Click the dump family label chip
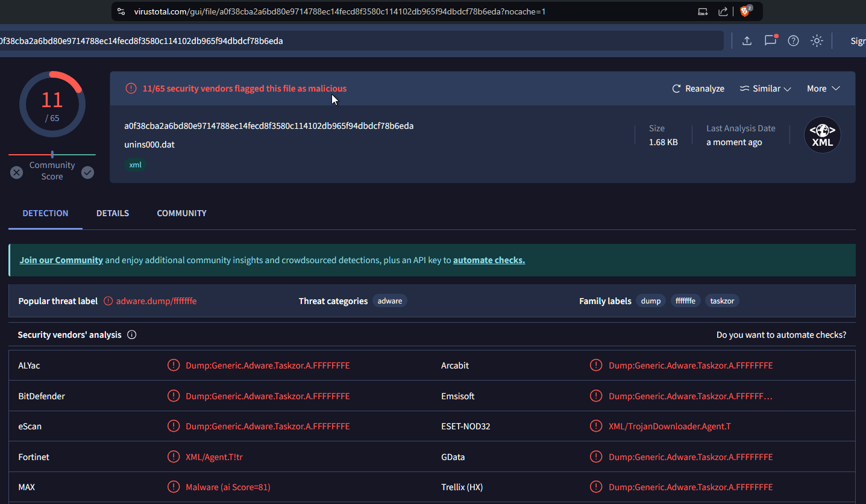This screenshot has width=866, height=504. pos(651,301)
